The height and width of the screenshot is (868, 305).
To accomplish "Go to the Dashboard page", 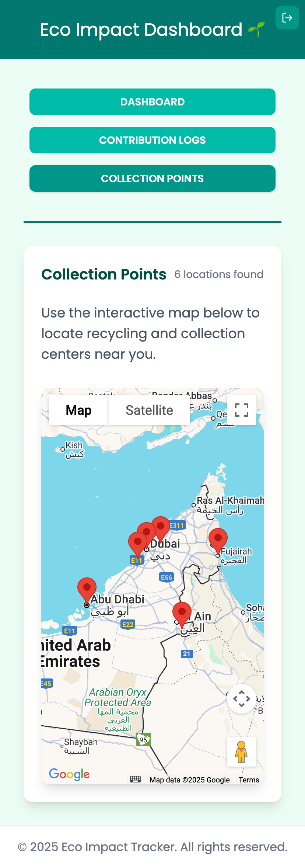I will tap(152, 102).
